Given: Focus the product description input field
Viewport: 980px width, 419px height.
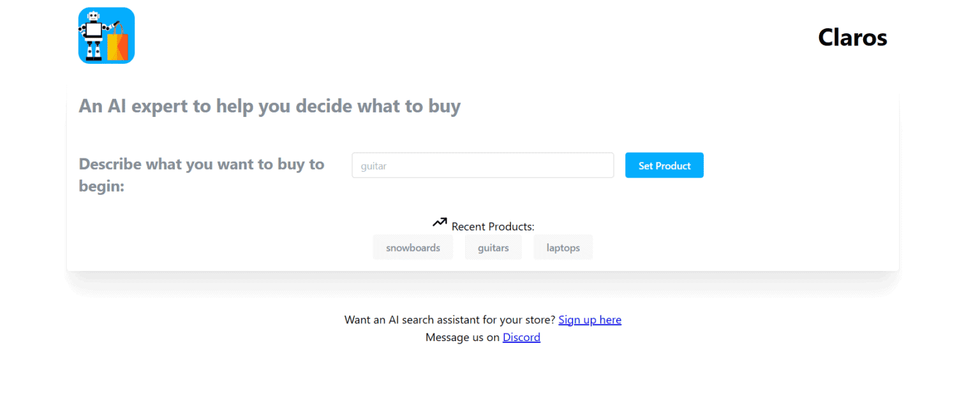Looking at the screenshot, I should pos(483,165).
